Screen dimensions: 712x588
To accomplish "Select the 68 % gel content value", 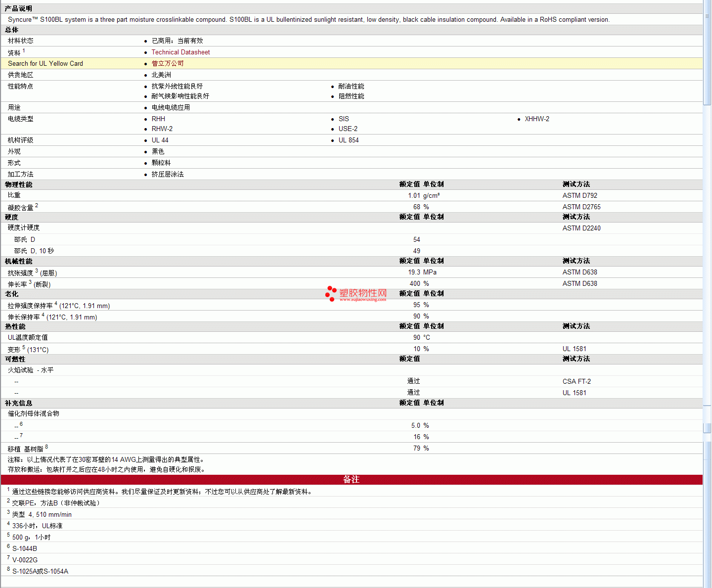I will click(421, 207).
